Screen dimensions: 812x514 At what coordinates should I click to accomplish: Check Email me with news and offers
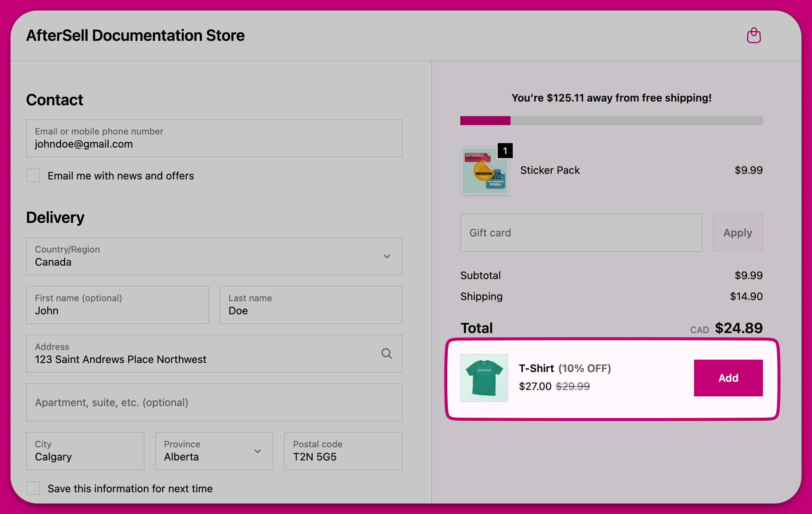coord(33,175)
